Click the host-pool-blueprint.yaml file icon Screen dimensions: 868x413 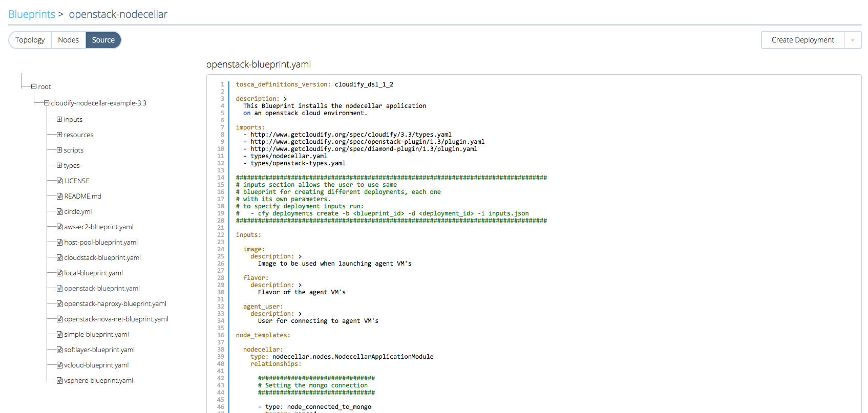click(x=59, y=243)
